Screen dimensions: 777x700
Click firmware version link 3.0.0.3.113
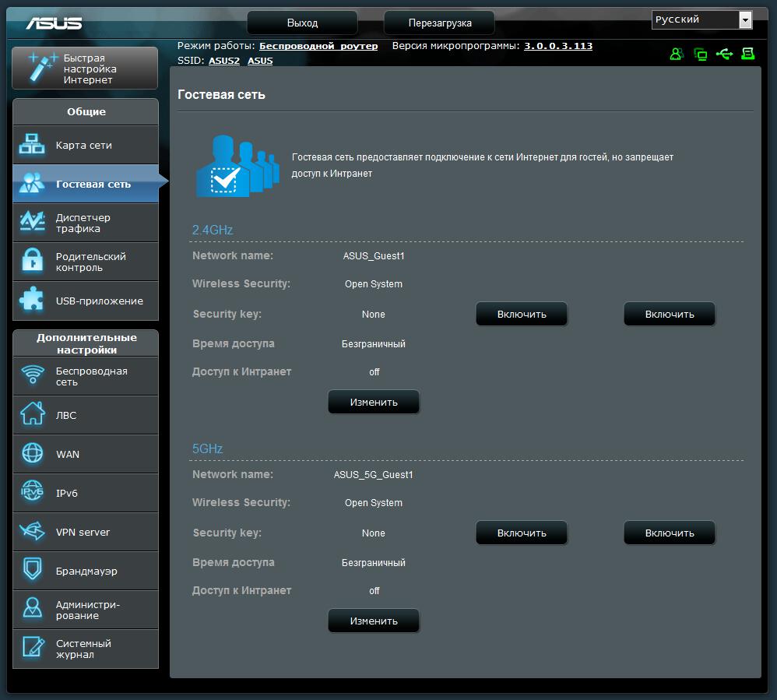(x=558, y=46)
